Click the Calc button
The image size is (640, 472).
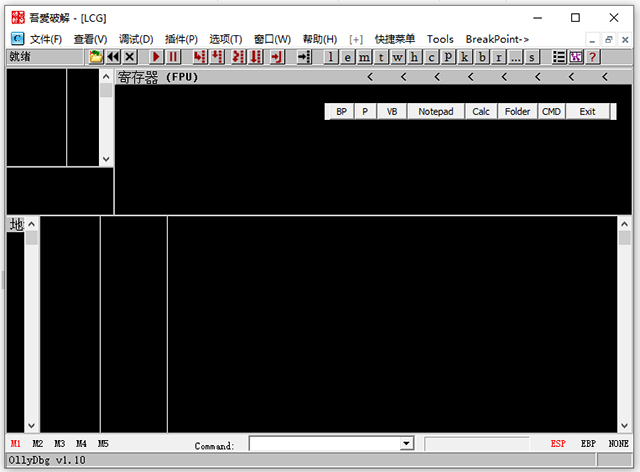pyautogui.click(x=481, y=112)
